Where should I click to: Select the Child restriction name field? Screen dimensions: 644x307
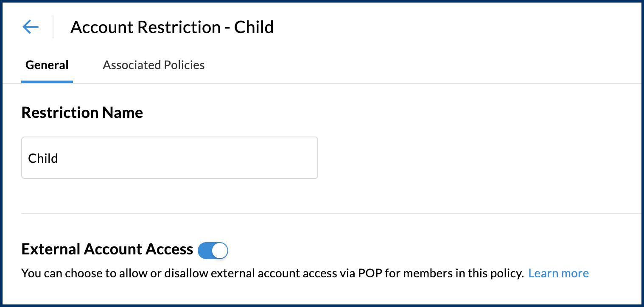[169, 158]
